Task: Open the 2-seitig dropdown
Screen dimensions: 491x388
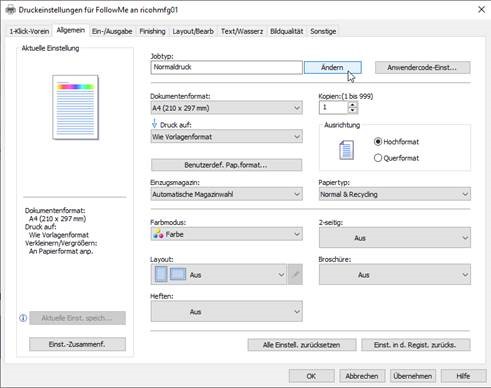Action: [395, 238]
